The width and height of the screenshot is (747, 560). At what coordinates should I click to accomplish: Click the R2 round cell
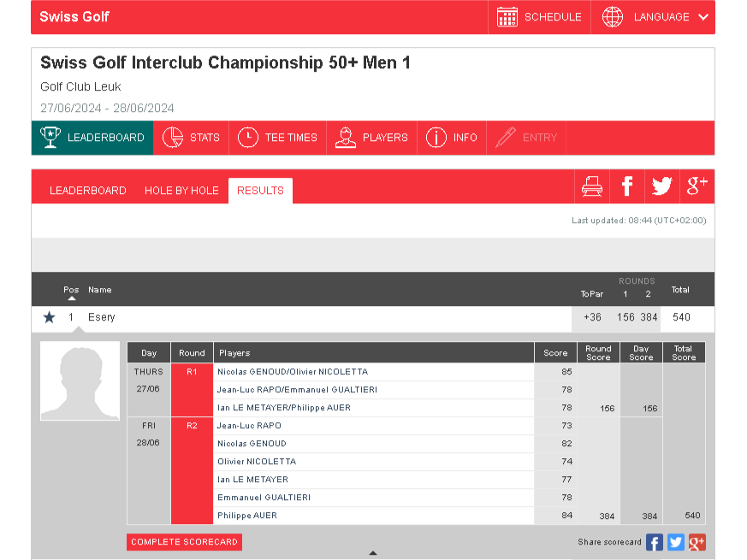192,471
